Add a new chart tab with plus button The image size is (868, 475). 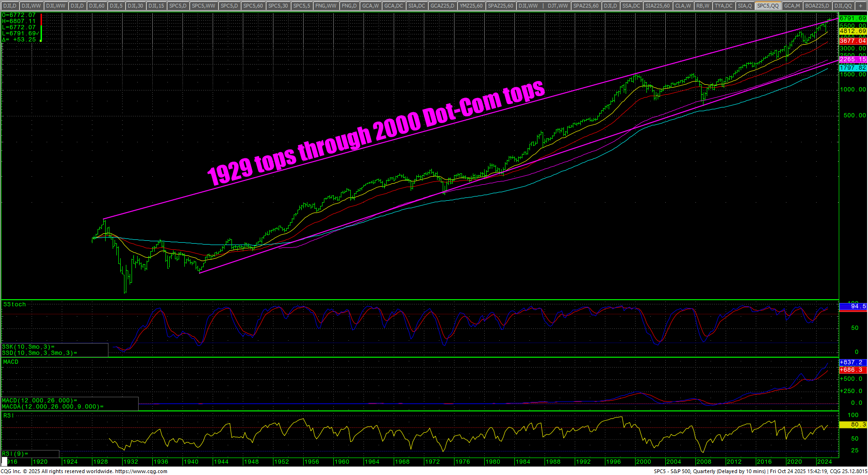[860, 6]
